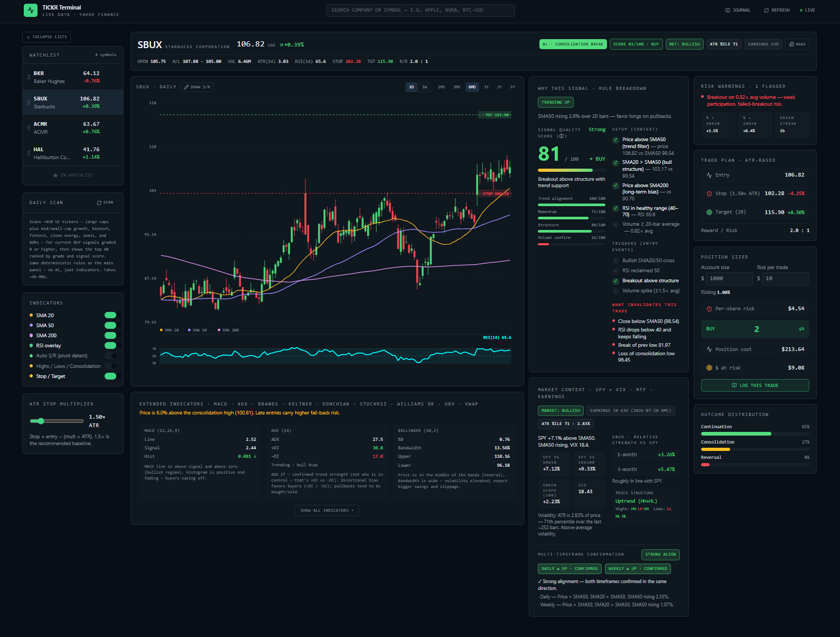Click the Draw S/R button

coord(197,87)
